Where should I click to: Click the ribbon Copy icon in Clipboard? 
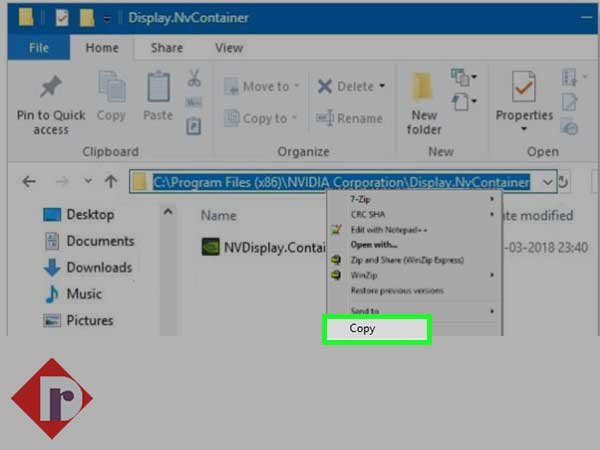[x=111, y=86]
